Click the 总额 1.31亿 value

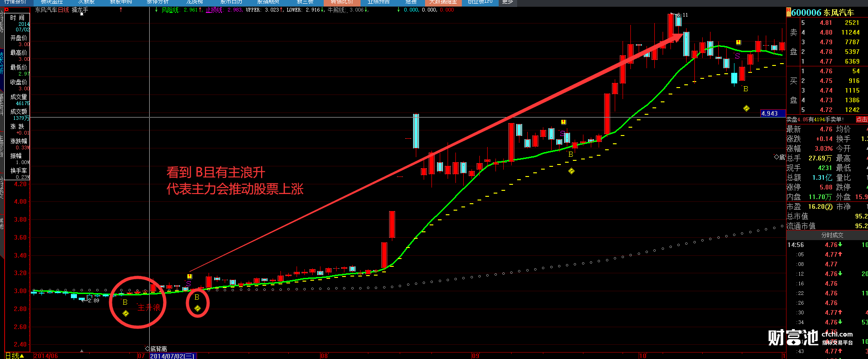point(822,177)
